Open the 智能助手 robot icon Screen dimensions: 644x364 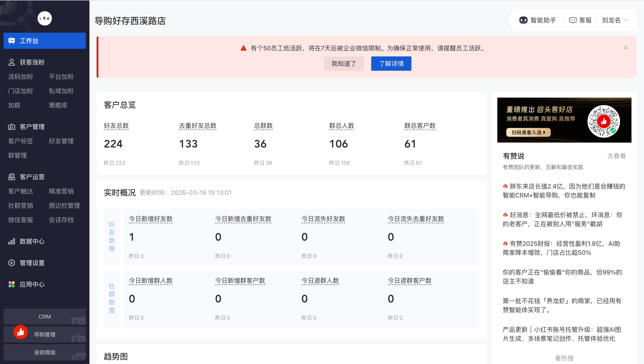(523, 20)
